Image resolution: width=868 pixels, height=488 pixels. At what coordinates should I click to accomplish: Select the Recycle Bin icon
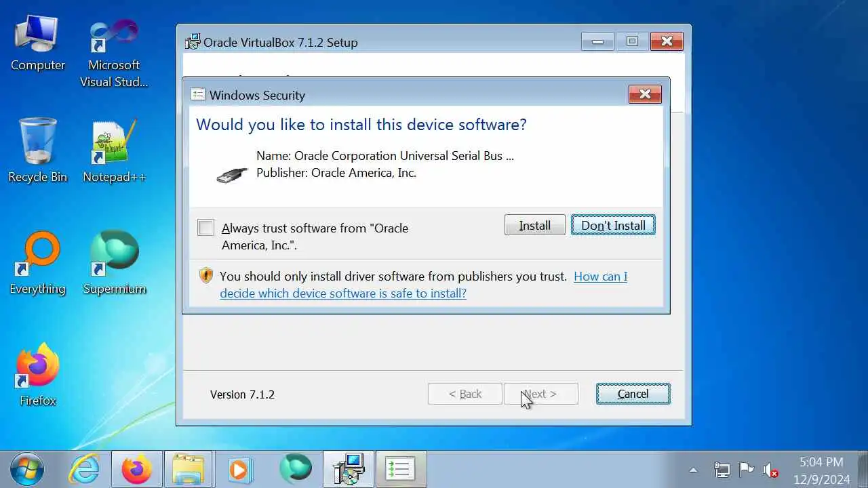click(38, 150)
